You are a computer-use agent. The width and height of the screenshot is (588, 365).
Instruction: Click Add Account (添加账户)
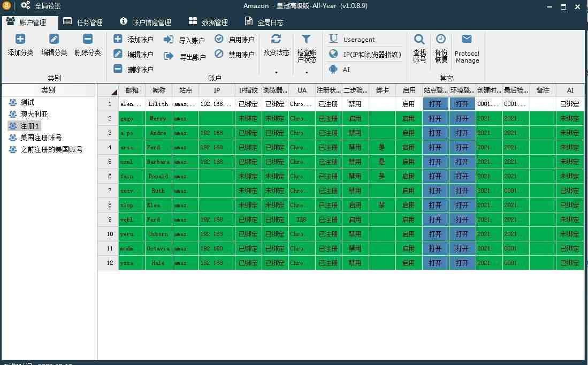click(x=134, y=40)
